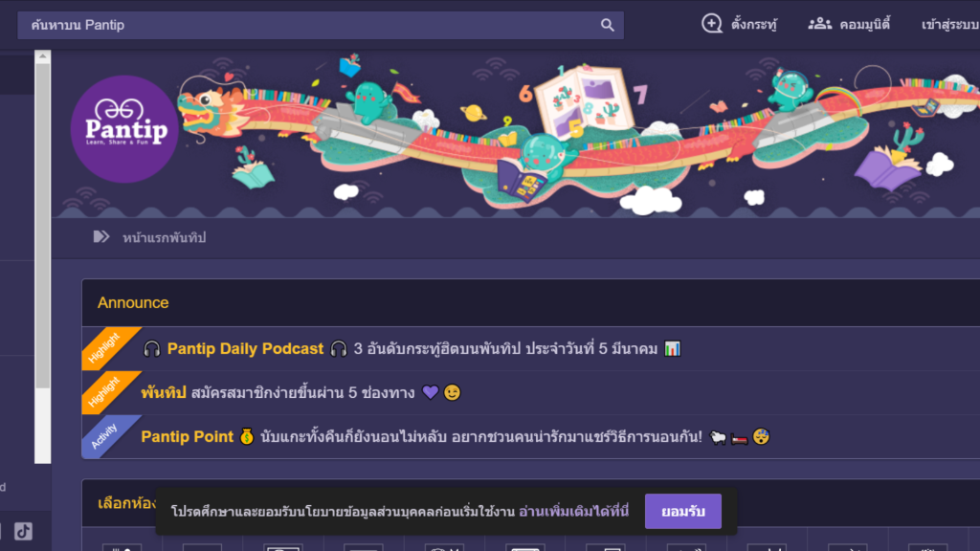Click the เข้าสู่ระบบ login link
The image size is (980, 551).
pos(950,24)
